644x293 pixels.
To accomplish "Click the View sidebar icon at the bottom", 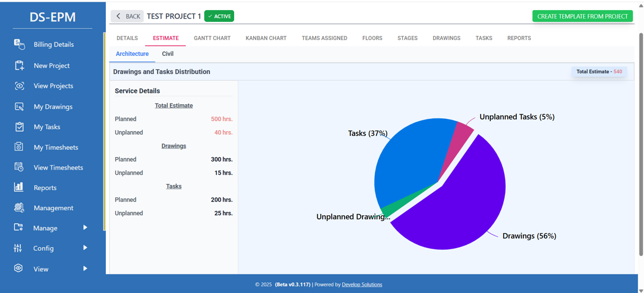I will coord(18,268).
